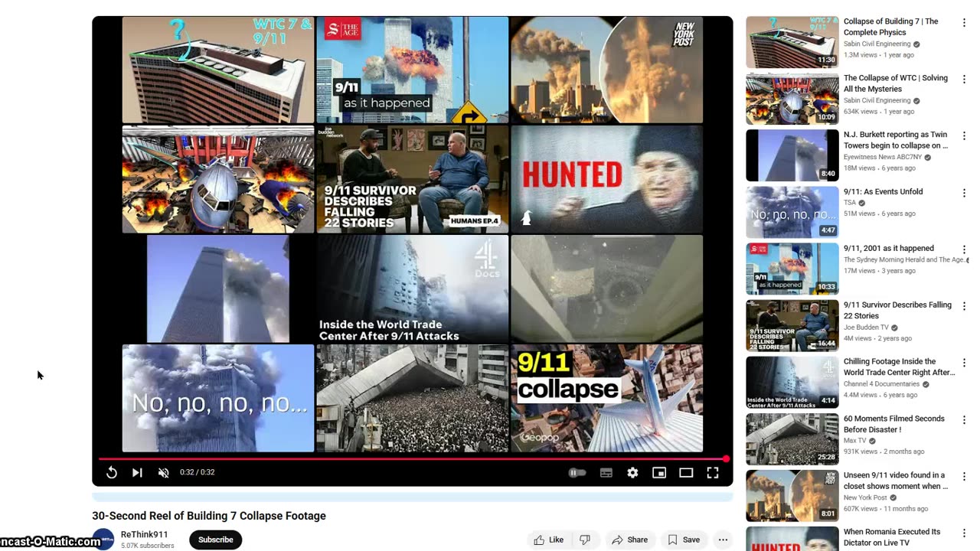Click the video title '30-Second Reel of Building 7'
This screenshot has height=551, width=980.
coord(209,516)
